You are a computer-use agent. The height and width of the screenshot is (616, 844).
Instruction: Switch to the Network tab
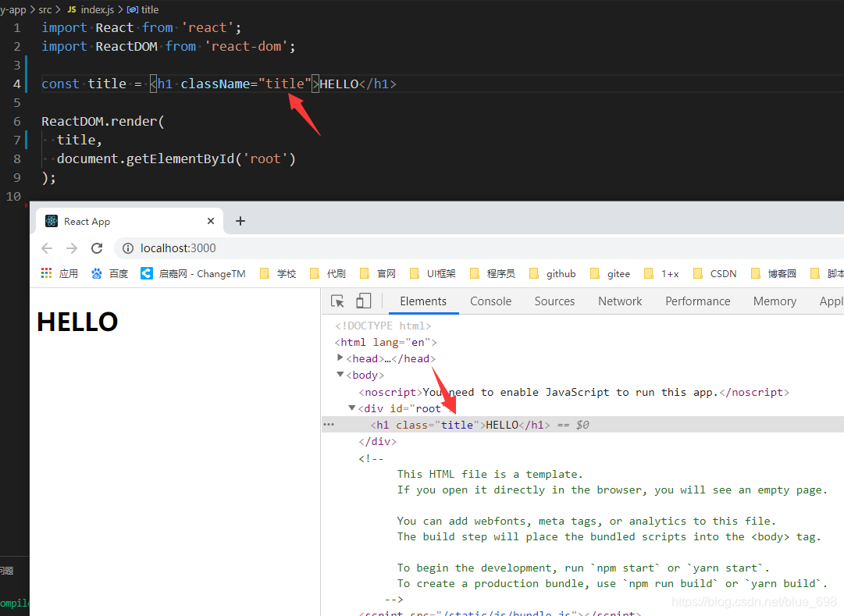coord(620,301)
